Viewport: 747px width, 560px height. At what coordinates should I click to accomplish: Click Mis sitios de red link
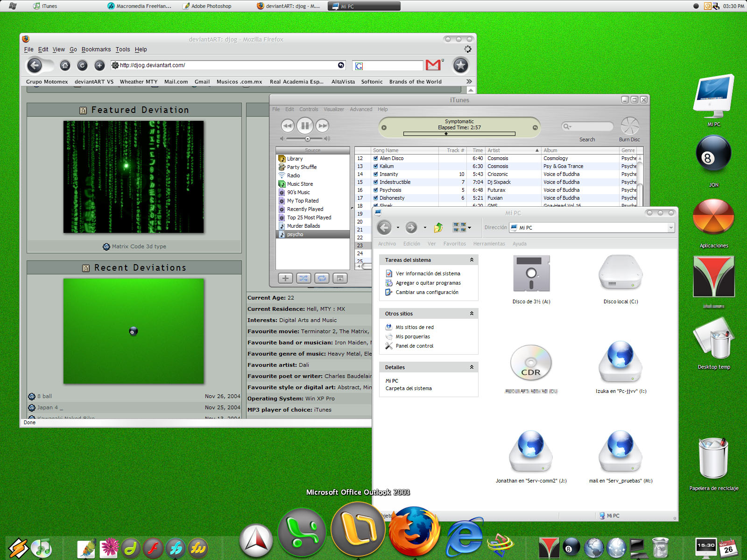click(415, 327)
